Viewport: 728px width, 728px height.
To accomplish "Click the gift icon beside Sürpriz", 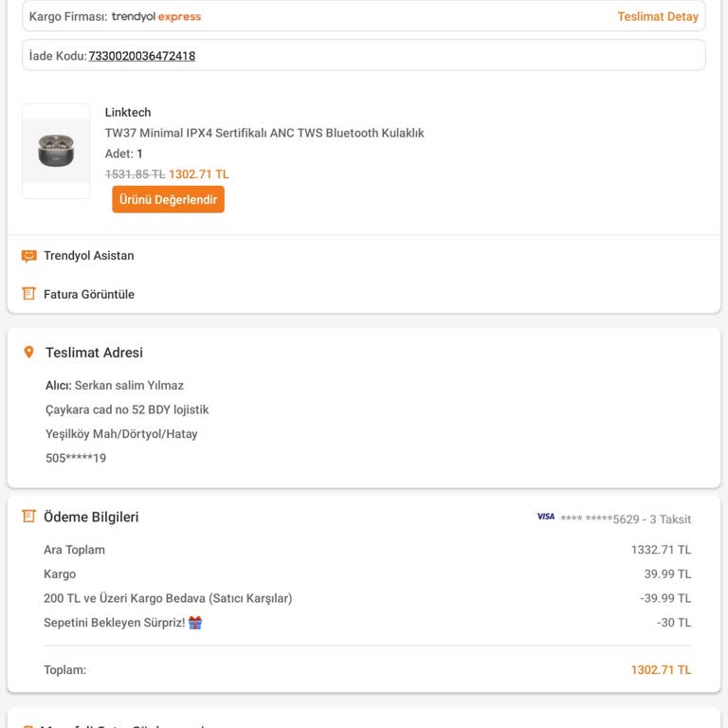I will click(x=195, y=623).
